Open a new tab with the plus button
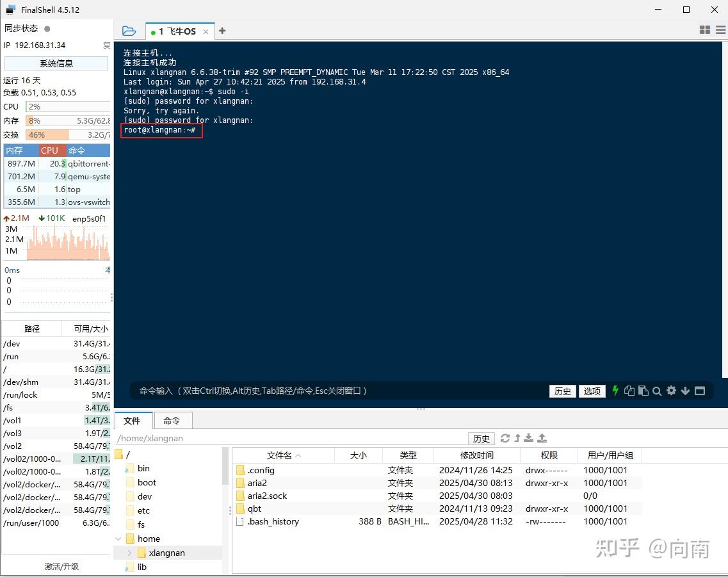This screenshot has height=577, width=728. [221, 30]
